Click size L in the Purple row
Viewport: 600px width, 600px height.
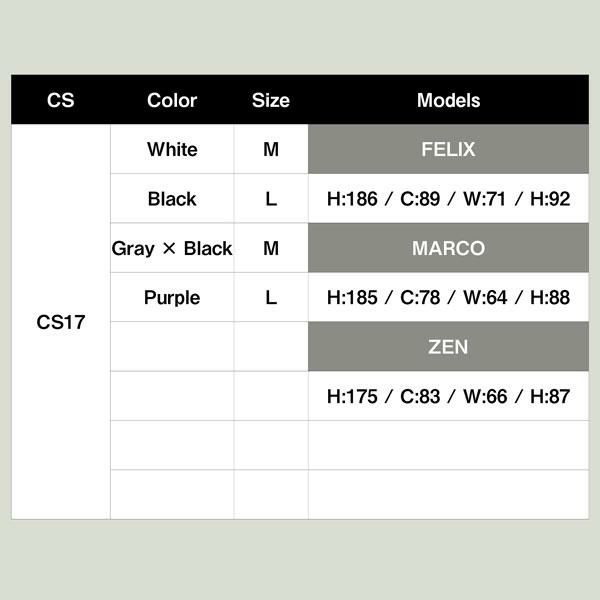pos(271,298)
